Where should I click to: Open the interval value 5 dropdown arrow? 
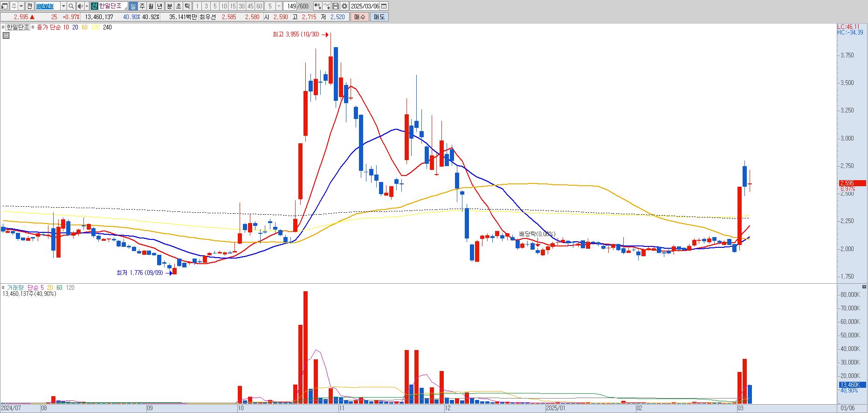[x=279, y=6]
